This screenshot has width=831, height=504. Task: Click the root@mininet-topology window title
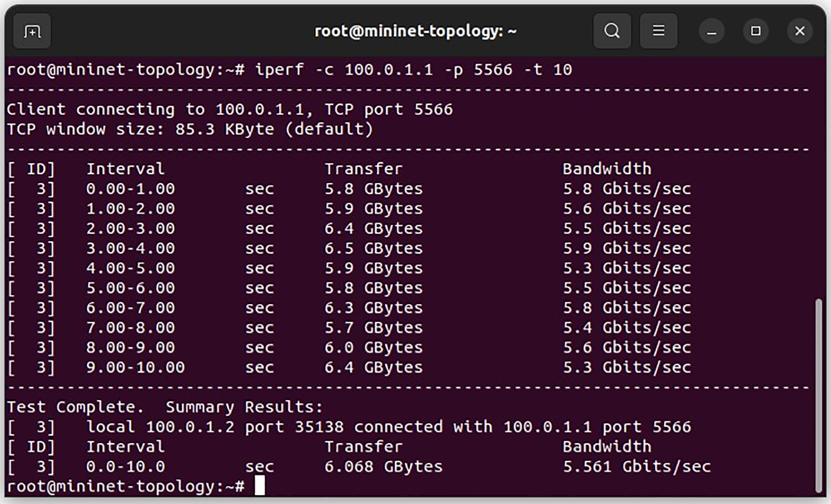coord(415,31)
